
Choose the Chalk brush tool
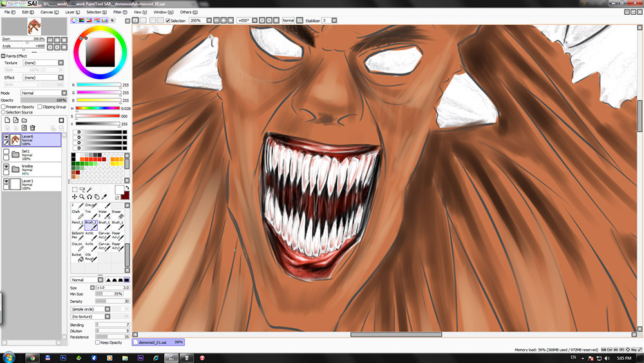(x=78, y=214)
